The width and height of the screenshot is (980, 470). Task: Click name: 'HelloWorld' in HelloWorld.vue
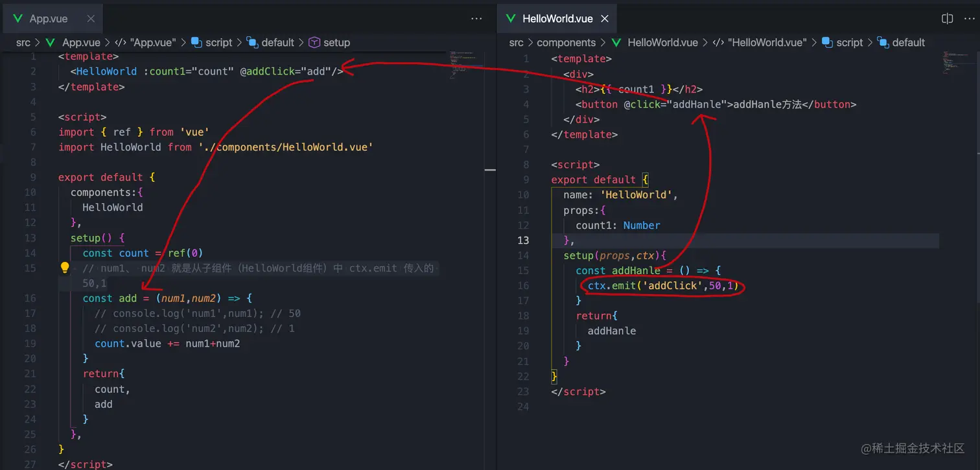(x=621, y=194)
